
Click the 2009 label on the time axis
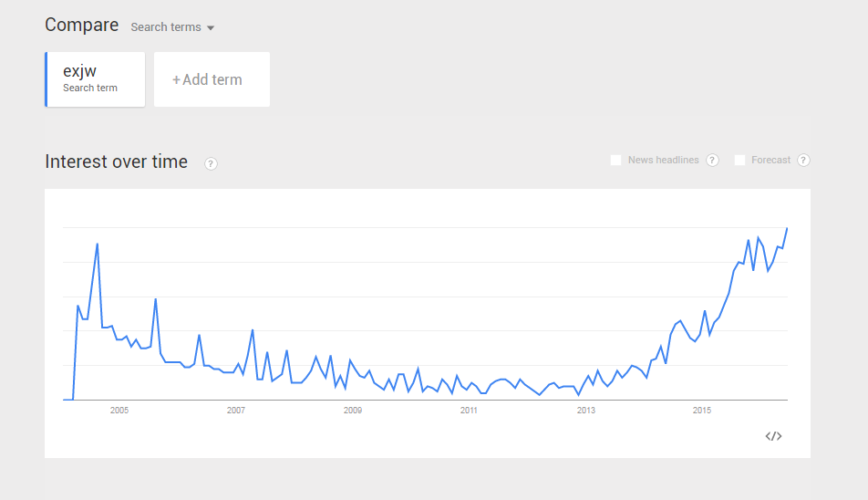pos(353,411)
